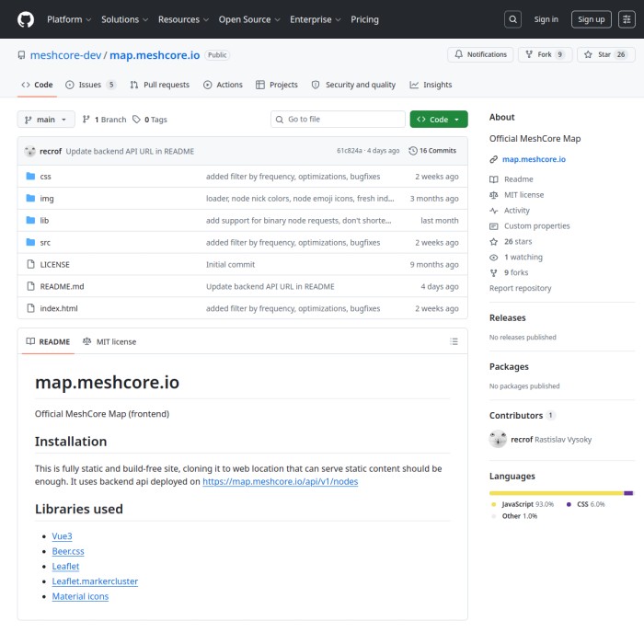The height and width of the screenshot is (644, 644).
Task: Star the repository
Action: tap(606, 54)
